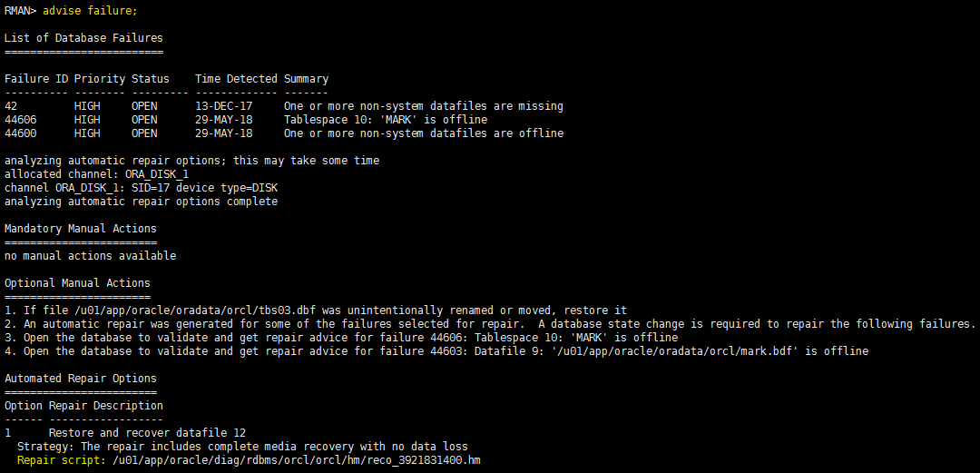
Task: Click the 'Summary' column header
Action: click(x=307, y=79)
